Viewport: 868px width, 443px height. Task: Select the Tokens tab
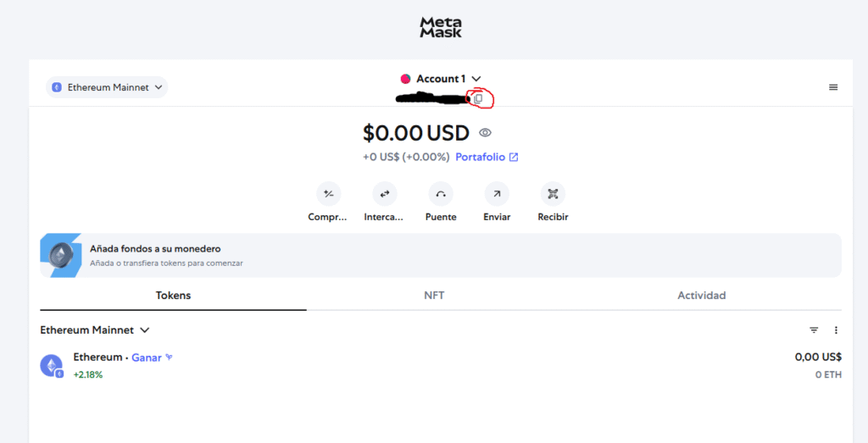[x=173, y=296]
